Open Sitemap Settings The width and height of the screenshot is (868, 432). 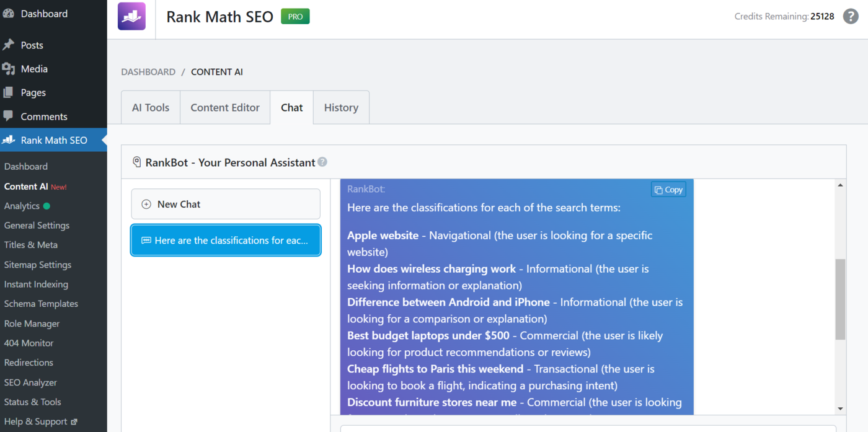38,265
